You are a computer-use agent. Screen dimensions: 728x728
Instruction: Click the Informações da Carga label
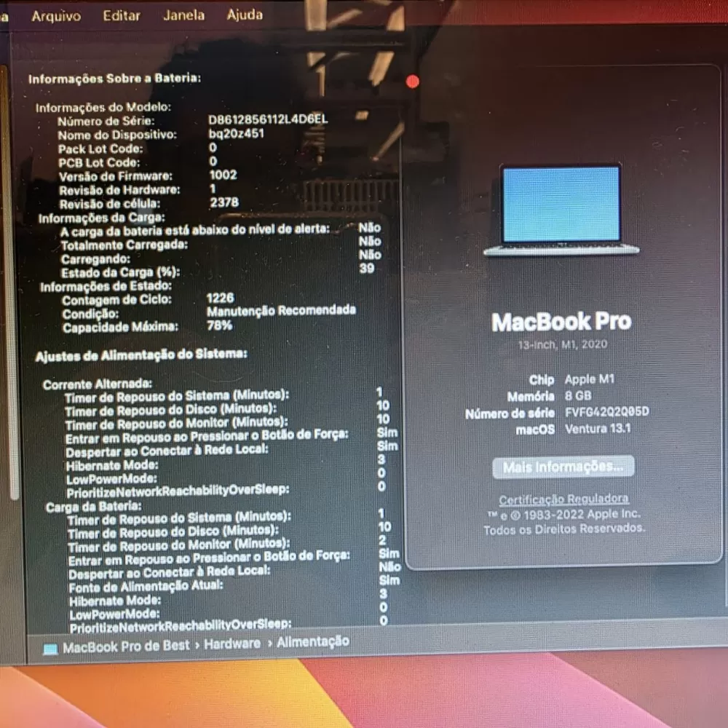[x=102, y=218]
